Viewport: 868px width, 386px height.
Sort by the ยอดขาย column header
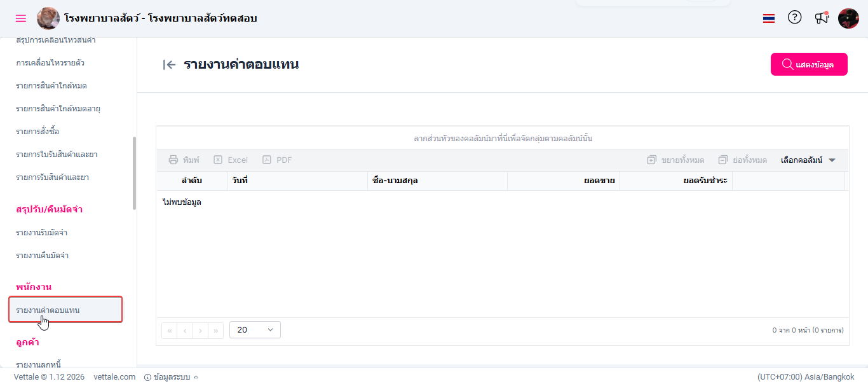(564, 181)
